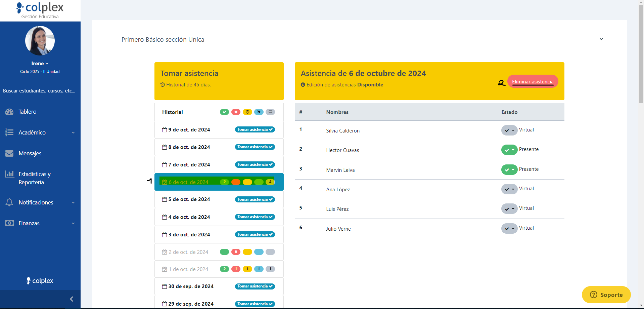The height and width of the screenshot is (309, 644).
Task: Expand Notificaciones menu
Action: tap(36, 202)
